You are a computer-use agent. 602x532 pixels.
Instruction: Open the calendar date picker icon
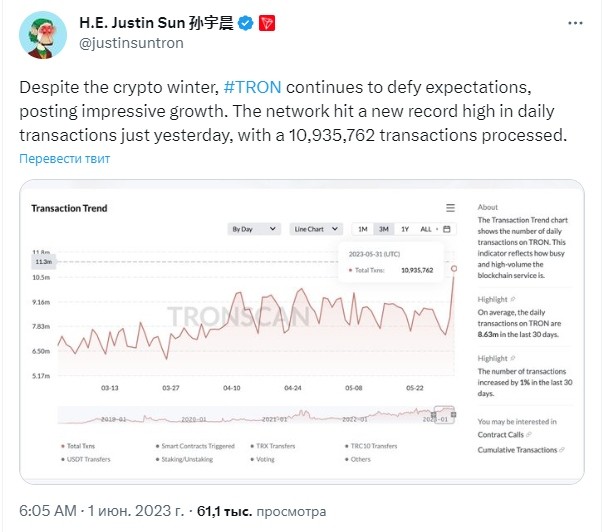pos(447,229)
